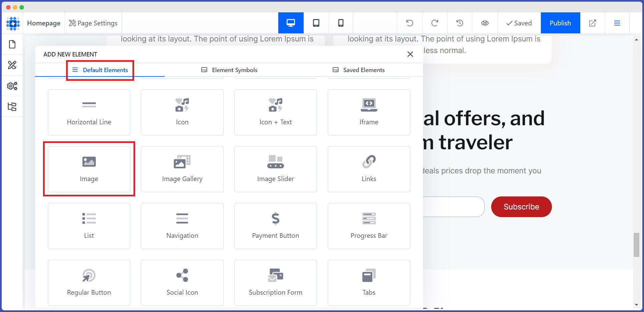644x312 pixels.
Task: Click the Homepage page name
Action: [44, 23]
